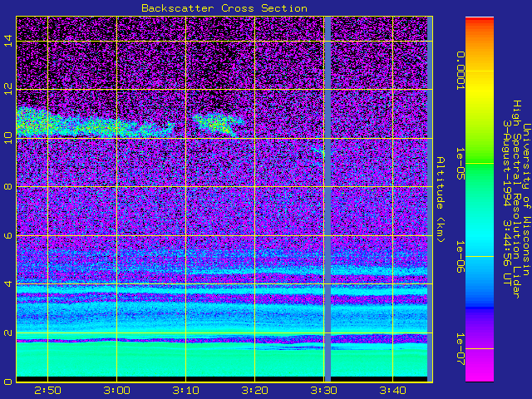Click the 1e-06 colorbar label
Viewport: 532px width, 399px height.
coord(460,257)
